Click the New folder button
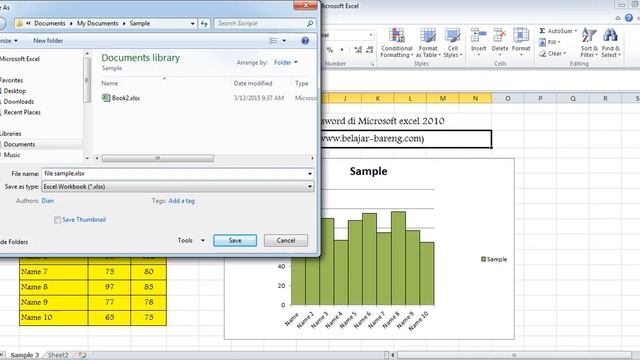 48,41
